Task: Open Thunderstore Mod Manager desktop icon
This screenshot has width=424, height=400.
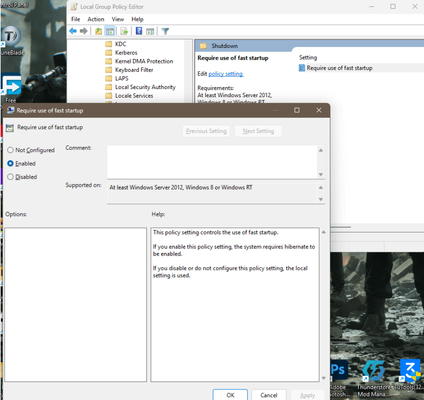Action: pyautogui.click(x=374, y=379)
